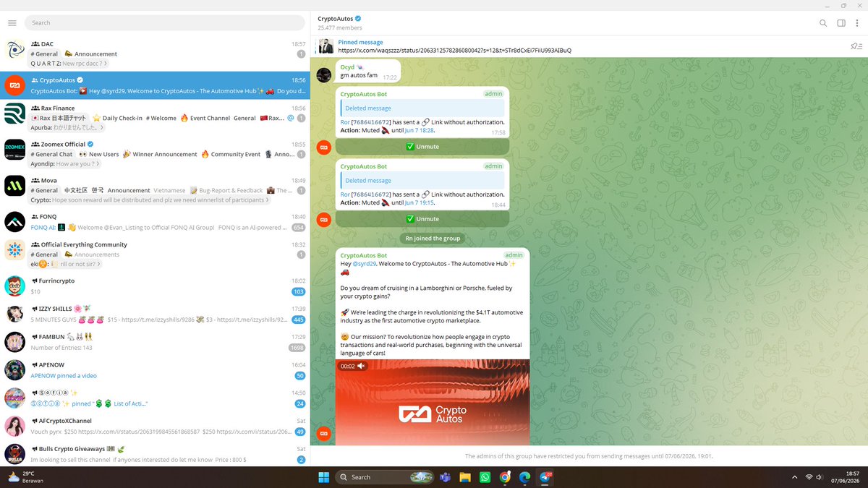Open the Windows Start menu
The width and height of the screenshot is (868, 488).
click(323, 477)
